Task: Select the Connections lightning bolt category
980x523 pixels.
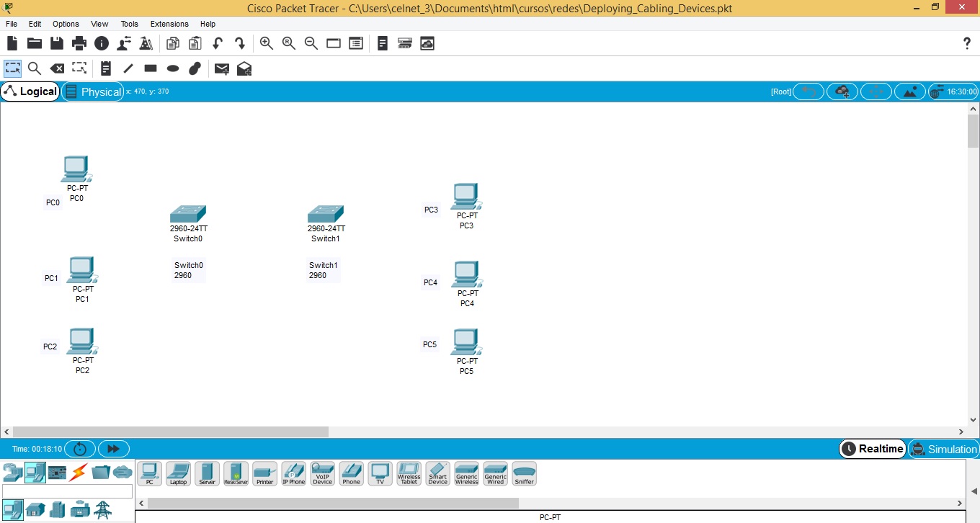Action: click(x=78, y=473)
